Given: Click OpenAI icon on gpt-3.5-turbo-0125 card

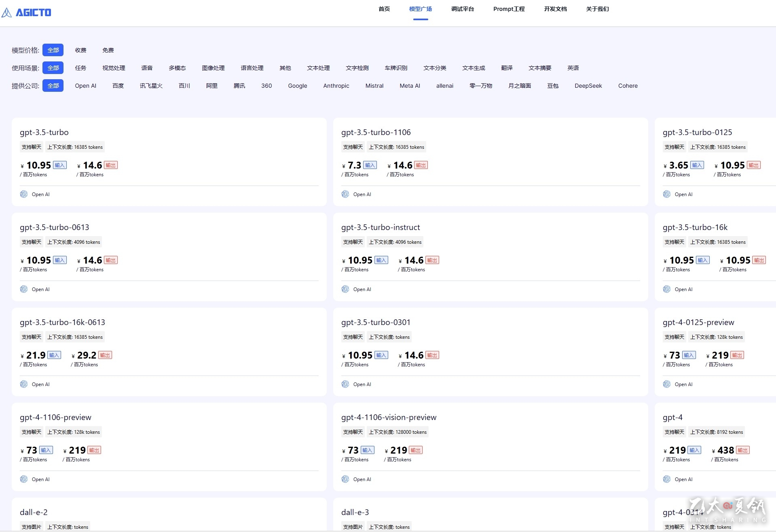Looking at the screenshot, I should [667, 194].
